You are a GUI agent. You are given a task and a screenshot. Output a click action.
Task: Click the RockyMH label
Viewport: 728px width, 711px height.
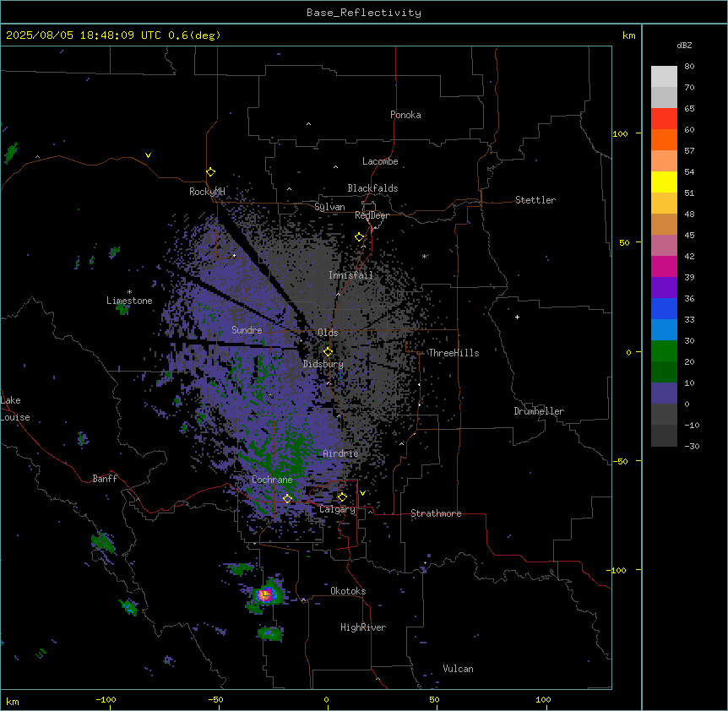(x=207, y=192)
